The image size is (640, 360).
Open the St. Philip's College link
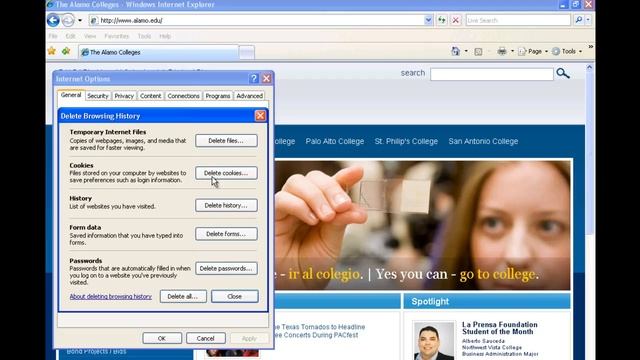pos(406,141)
